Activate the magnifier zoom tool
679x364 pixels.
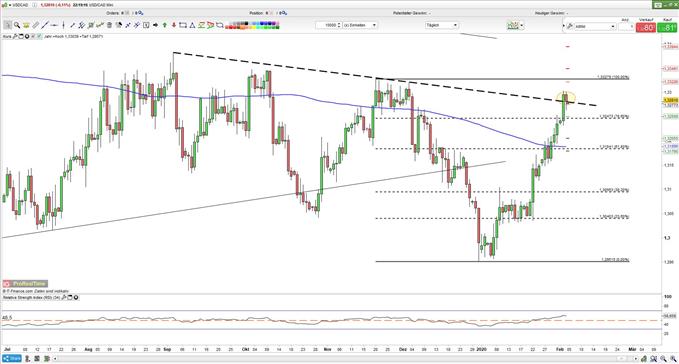17,25
